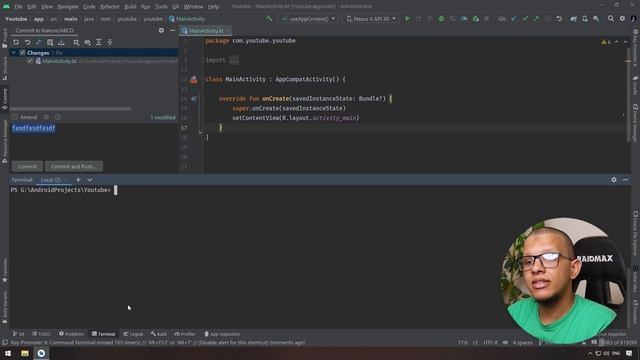The width and height of the screenshot is (640, 360).
Task: Open the TODO tool window
Action: pos(41,334)
